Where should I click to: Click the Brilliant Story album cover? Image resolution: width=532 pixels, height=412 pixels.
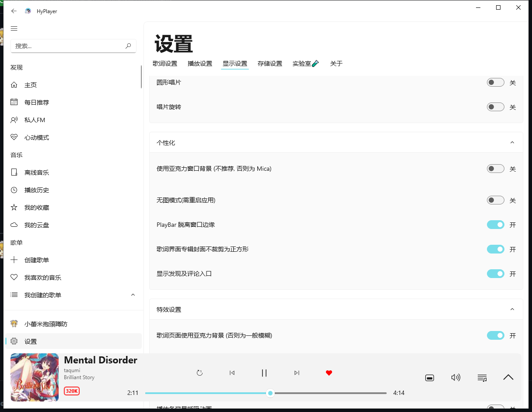click(x=35, y=377)
